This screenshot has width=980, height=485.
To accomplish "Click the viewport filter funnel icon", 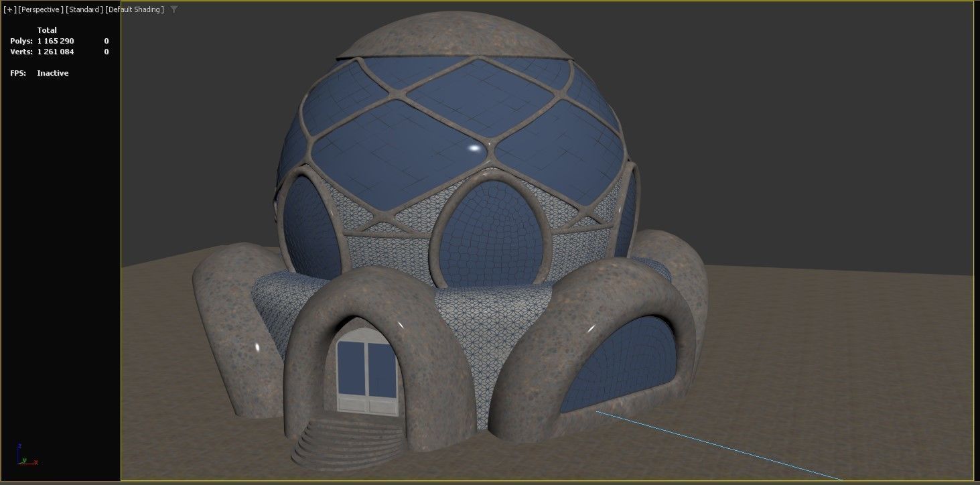I will [x=174, y=9].
